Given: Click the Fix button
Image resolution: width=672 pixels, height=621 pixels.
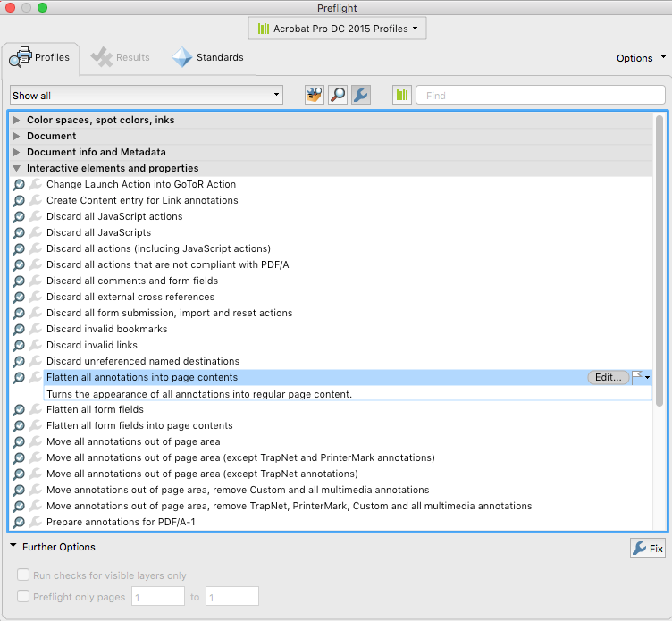Looking at the screenshot, I should point(648,548).
